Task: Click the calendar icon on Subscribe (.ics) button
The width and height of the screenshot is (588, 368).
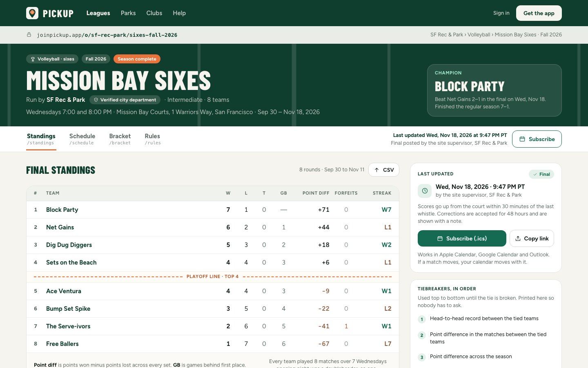Action: coord(440,238)
